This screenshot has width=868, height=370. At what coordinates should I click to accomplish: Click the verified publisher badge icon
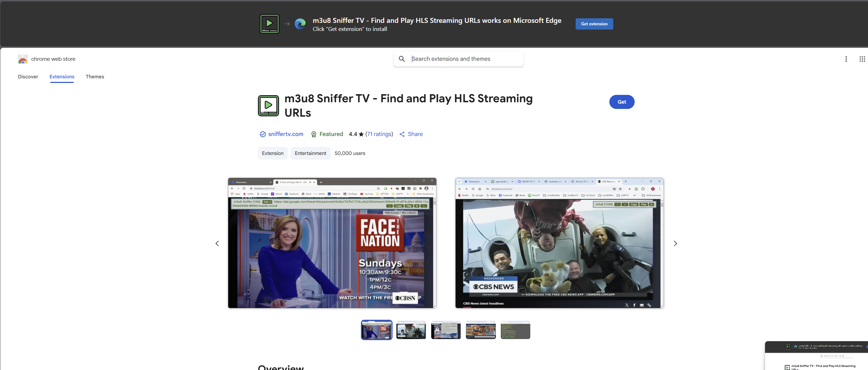point(263,134)
